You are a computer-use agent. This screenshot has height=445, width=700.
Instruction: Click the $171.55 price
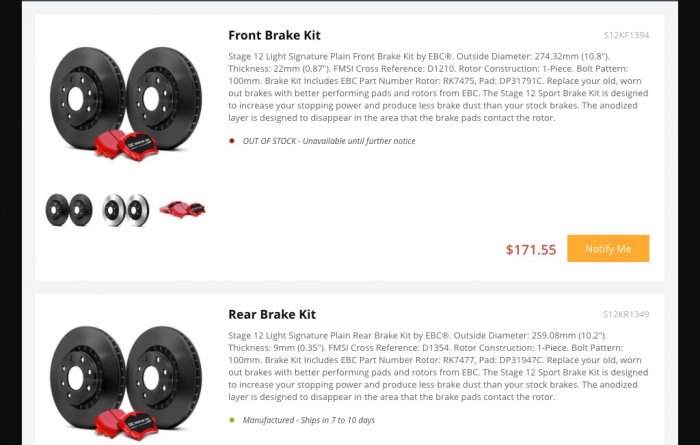[531, 250]
